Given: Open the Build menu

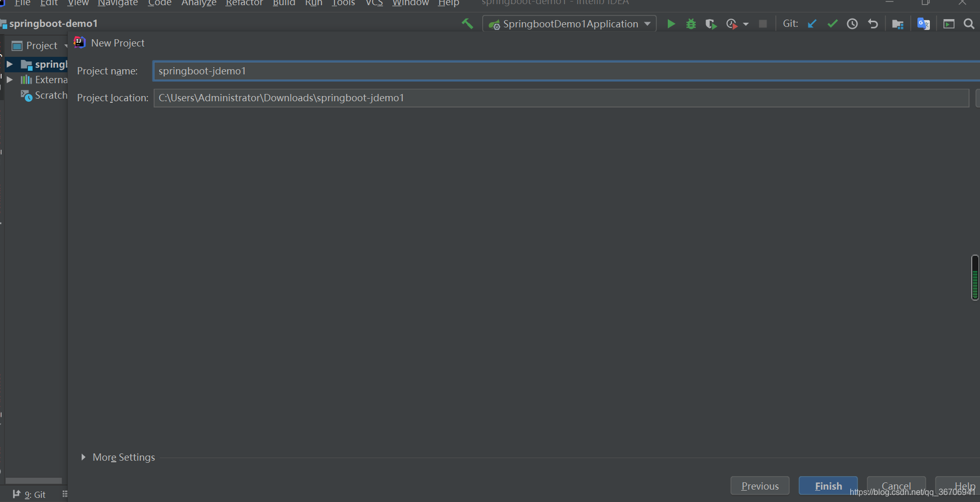Looking at the screenshot, I should (284, 3).
